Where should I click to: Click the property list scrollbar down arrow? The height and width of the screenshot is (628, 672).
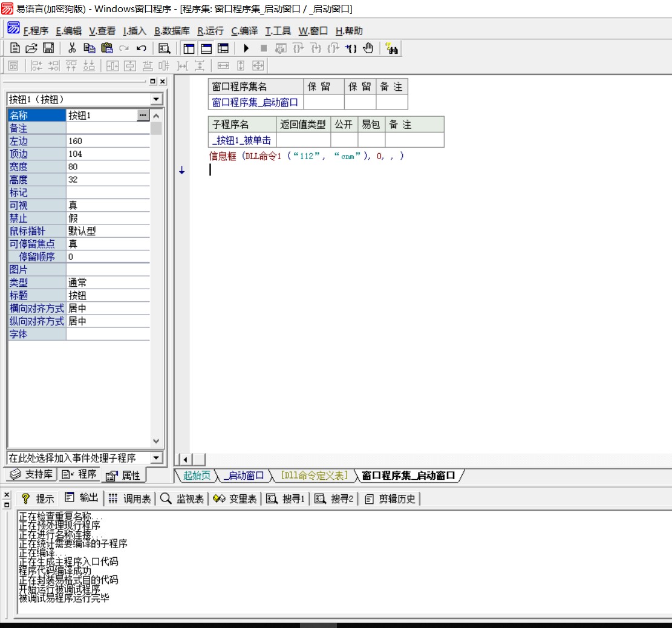[156, 442]
